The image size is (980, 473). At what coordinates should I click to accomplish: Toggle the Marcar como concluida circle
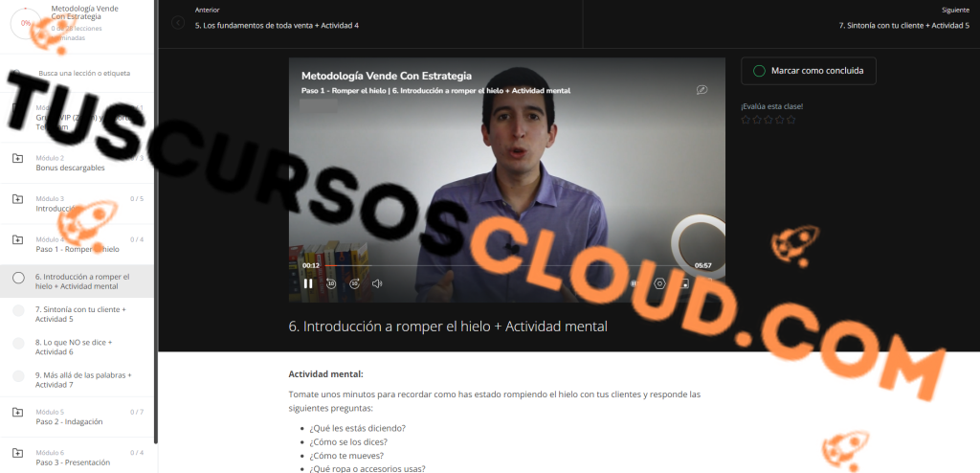[759, 71]
